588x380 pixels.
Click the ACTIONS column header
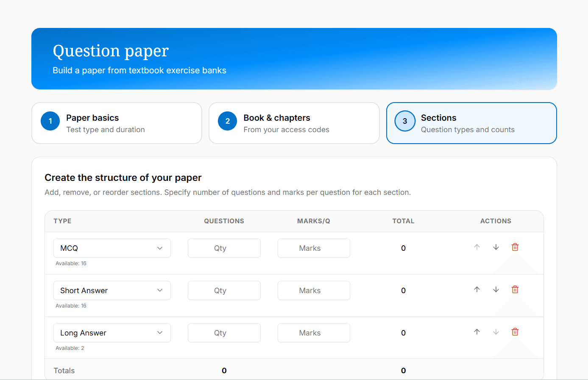tap(496, 221)
